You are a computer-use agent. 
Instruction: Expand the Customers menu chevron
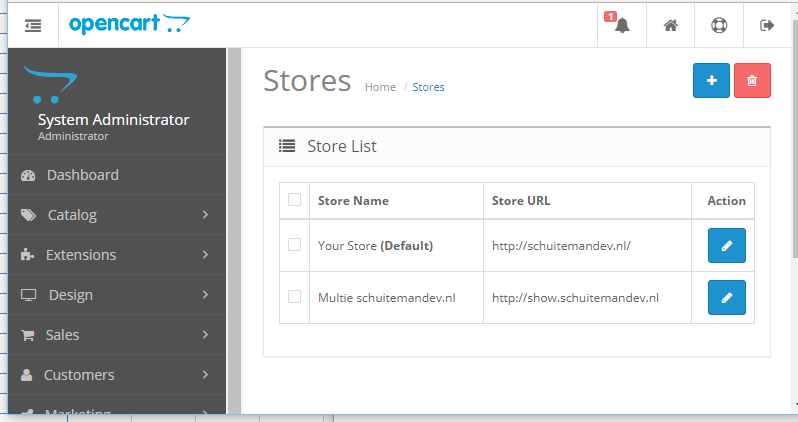pos(205,375)
